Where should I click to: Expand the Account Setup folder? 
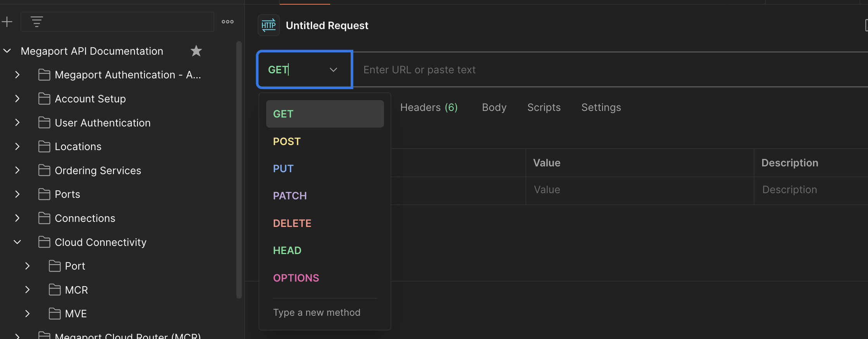pyautogui.click(x=17, y=99)
